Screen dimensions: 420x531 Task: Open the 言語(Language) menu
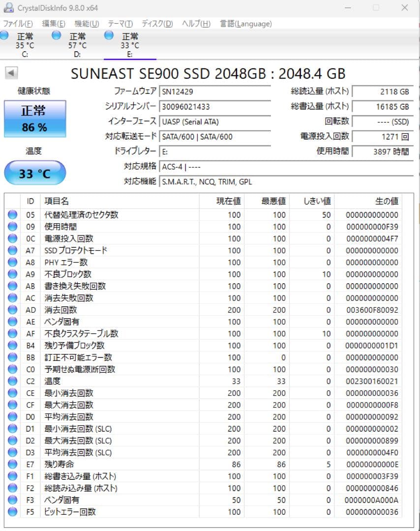coord(246,24)
